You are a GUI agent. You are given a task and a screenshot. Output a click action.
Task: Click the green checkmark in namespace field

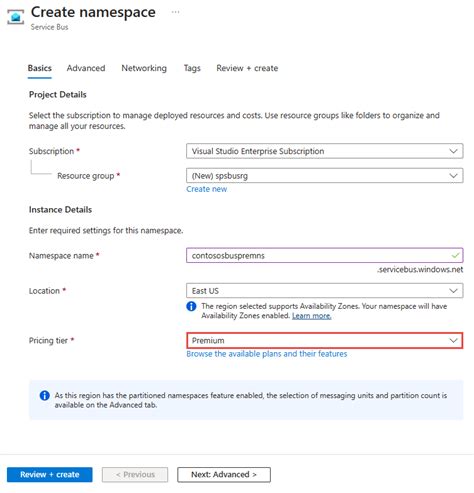click(455, 256)
